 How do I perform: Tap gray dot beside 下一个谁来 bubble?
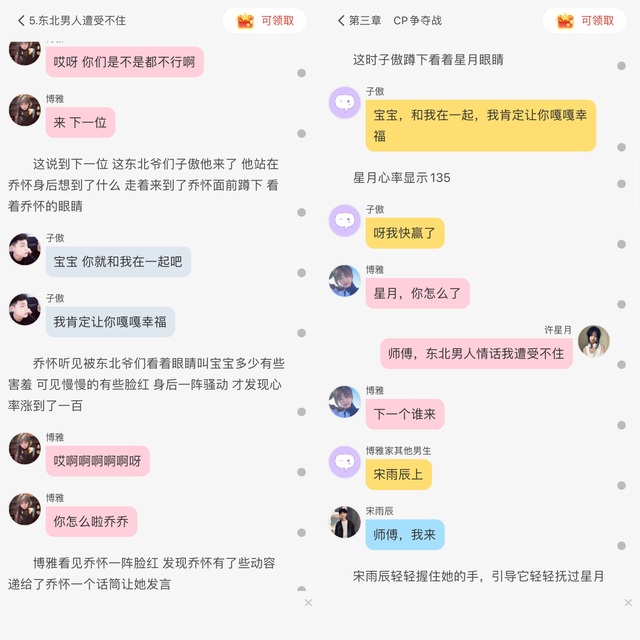point(622,425)
